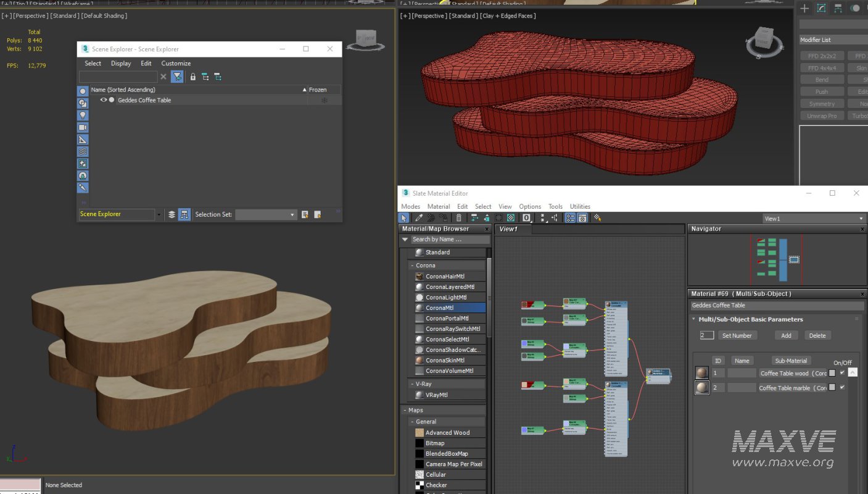Open the Utilities menu in Slate Material Editor

point(580,206)
